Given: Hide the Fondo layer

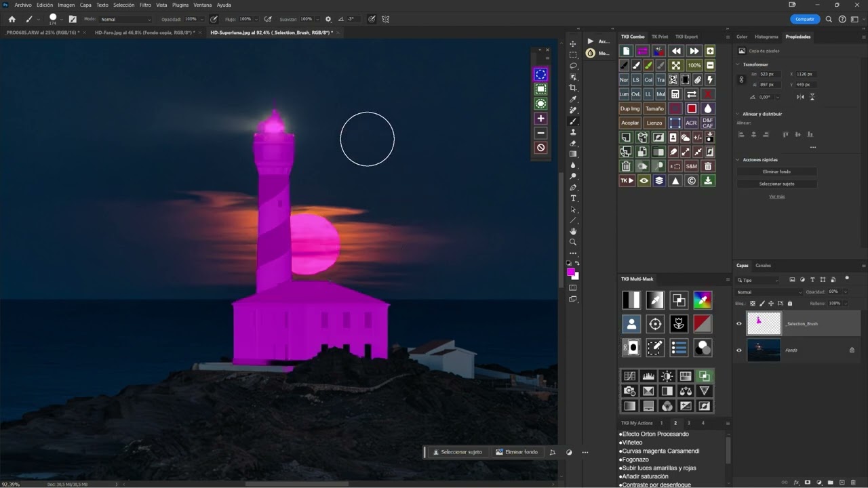Looking at the screenshot, I should pos(739,350).
